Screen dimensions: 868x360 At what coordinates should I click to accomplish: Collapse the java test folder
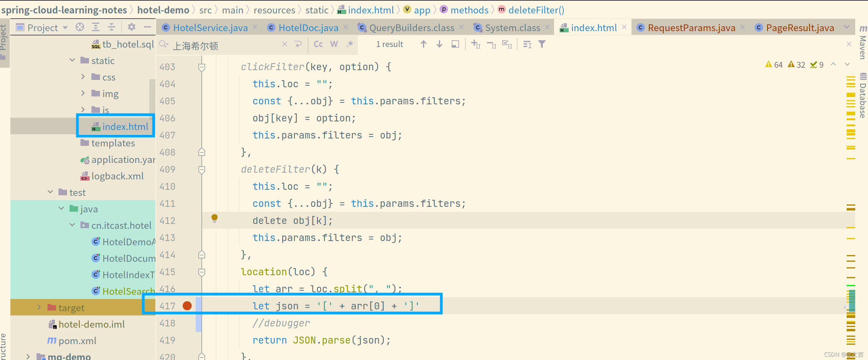click(x=61, y=208)
